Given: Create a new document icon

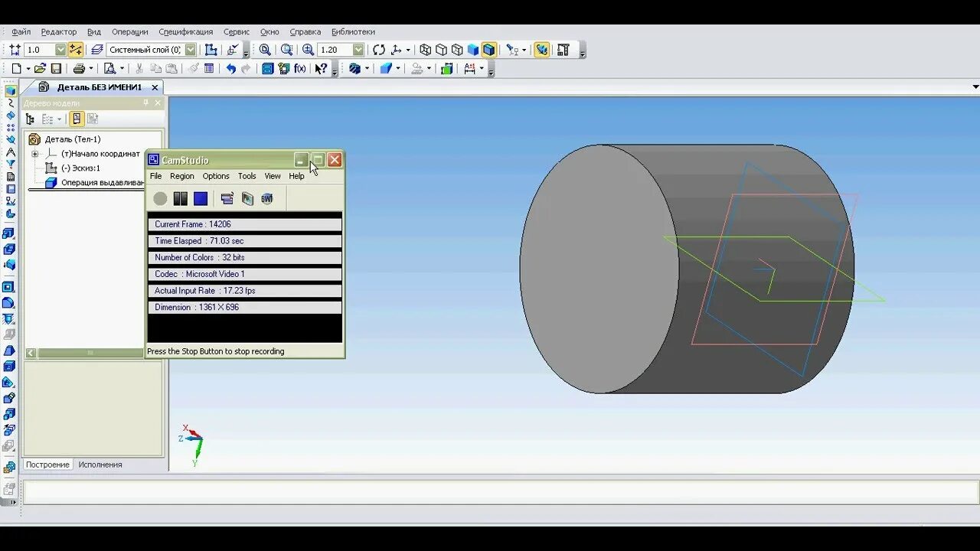Looking at the screenshot, I should [16, 69].
